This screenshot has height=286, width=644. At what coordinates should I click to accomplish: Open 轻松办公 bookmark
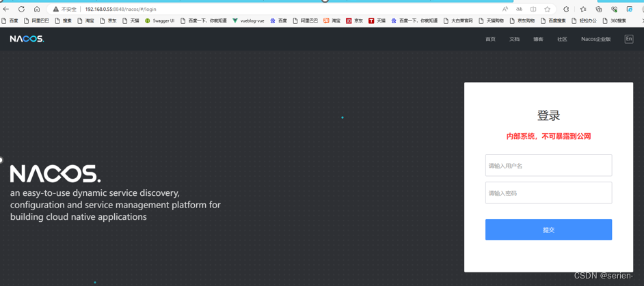[x=584, y=20]
